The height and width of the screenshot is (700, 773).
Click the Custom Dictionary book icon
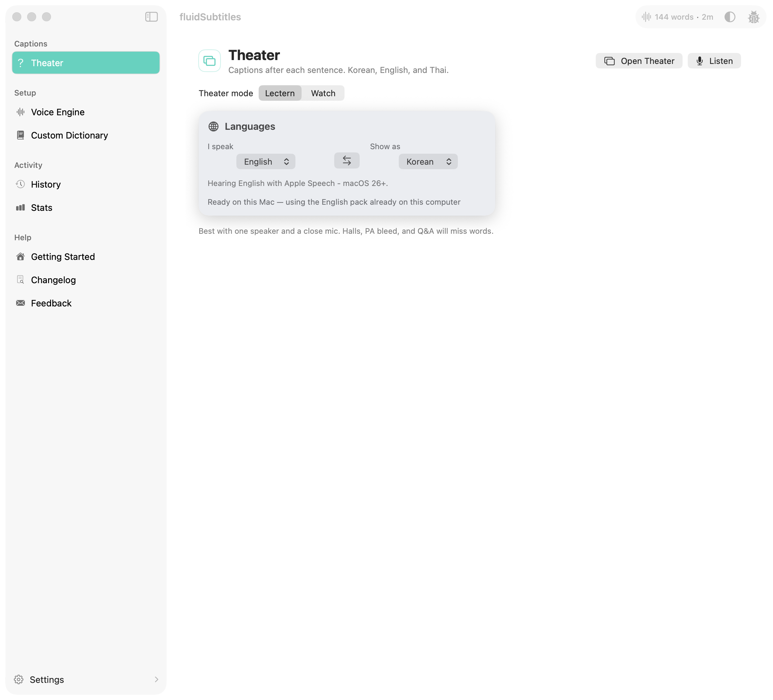(x=21, y=135)
